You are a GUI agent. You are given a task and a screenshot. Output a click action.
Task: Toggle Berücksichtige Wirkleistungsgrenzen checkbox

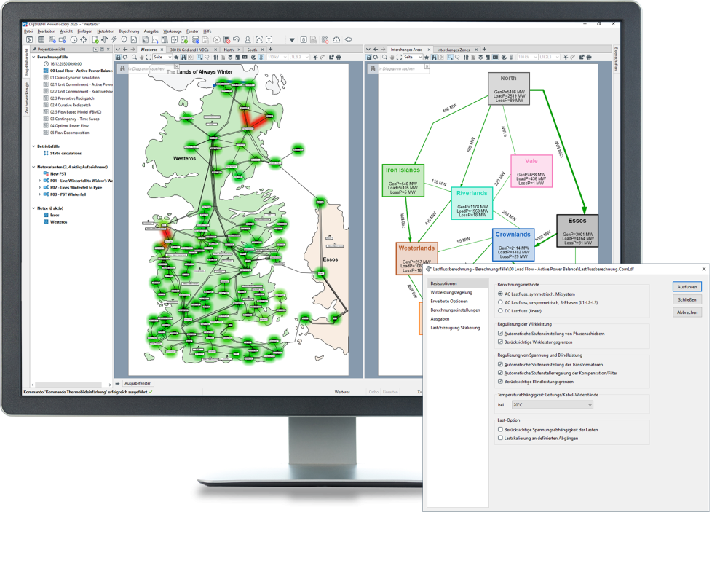click(x=500, y=342)
